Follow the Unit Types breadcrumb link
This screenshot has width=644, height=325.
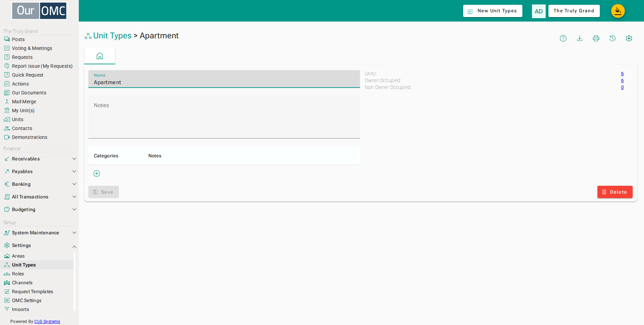click(112, 36)
